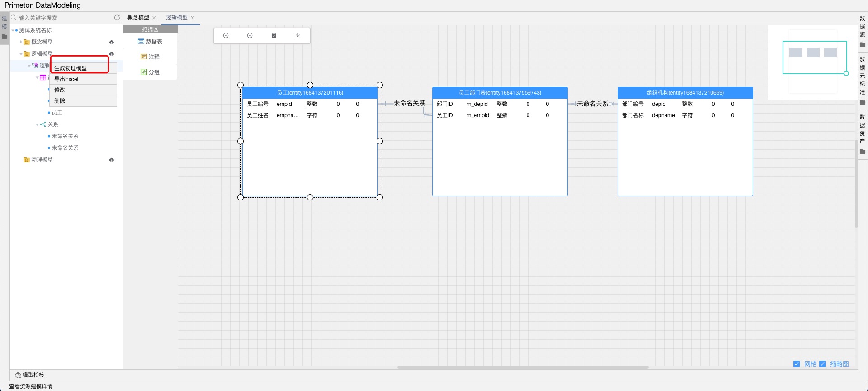Open the 数据源 side panel on right
This screenshot has width=868, height=391.
point(862,27)
